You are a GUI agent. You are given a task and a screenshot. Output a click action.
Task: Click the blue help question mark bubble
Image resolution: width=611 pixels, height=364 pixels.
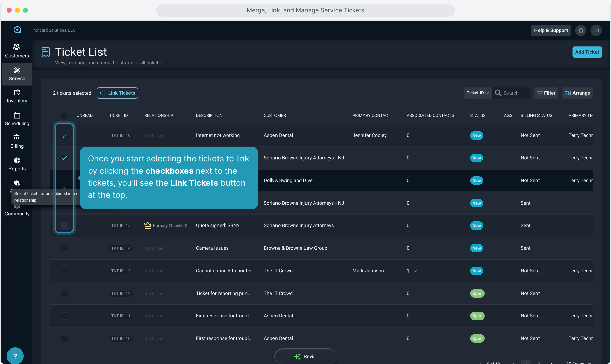(15, 356)
